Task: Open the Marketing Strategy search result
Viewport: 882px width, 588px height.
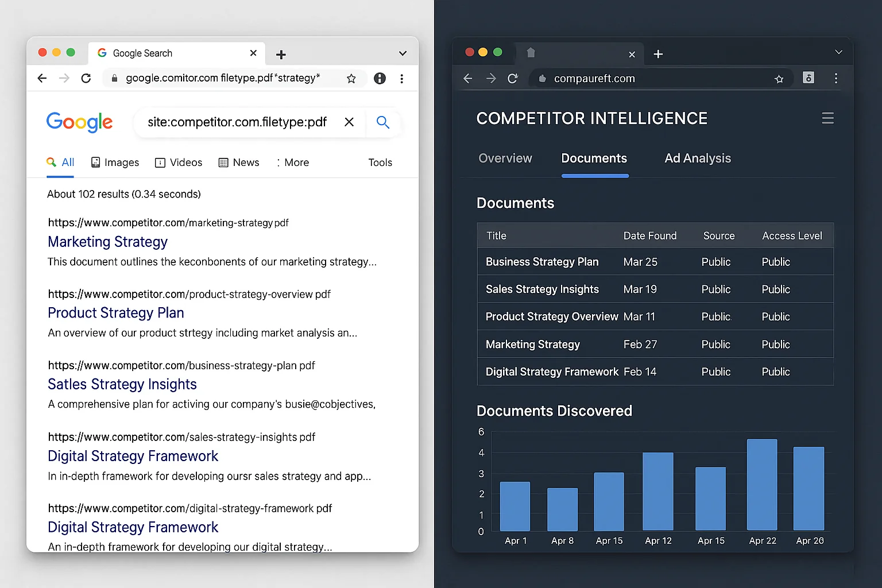Action: (107, 242)
